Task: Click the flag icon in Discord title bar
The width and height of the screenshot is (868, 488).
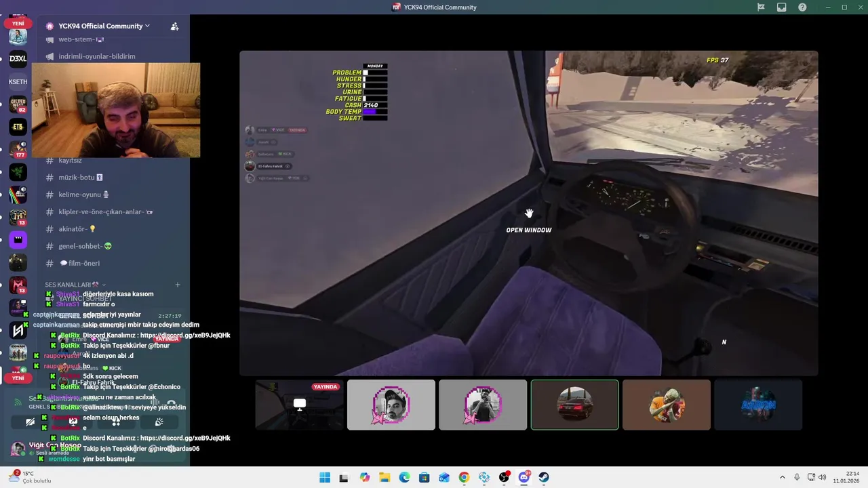Action: 761,7
